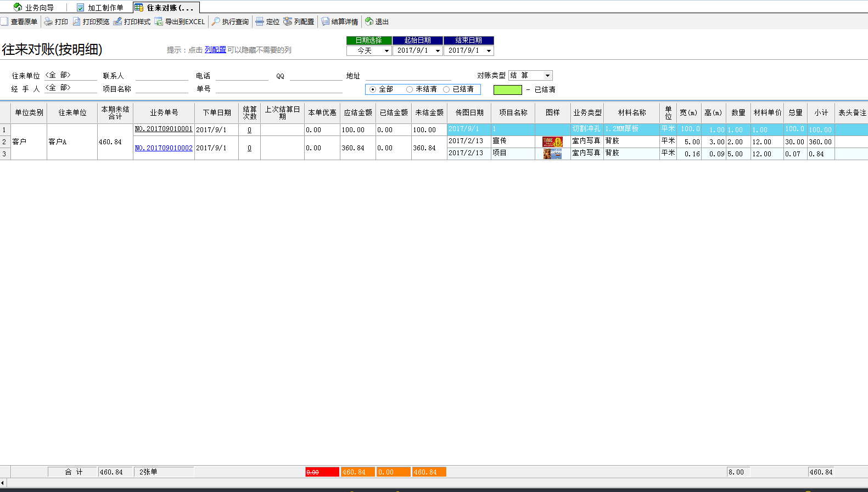Image resolution: width=868 pixels, height=492 pixels.
Task: Open order link NO.201709010001
Action: coord(164,129)
